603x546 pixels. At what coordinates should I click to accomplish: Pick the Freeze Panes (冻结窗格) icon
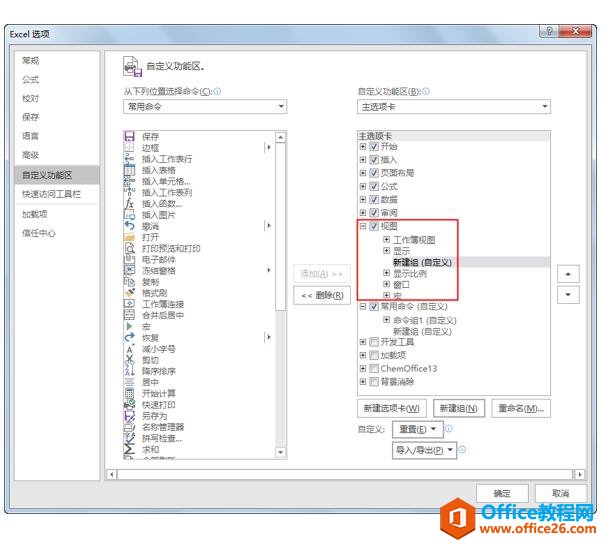(129, 270)
